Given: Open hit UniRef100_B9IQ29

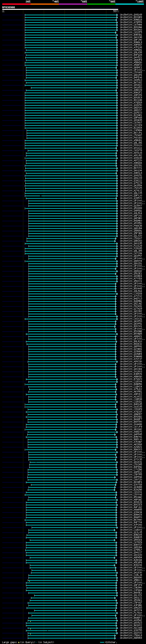Looking at the screenshot, I should tap(131, 17).
